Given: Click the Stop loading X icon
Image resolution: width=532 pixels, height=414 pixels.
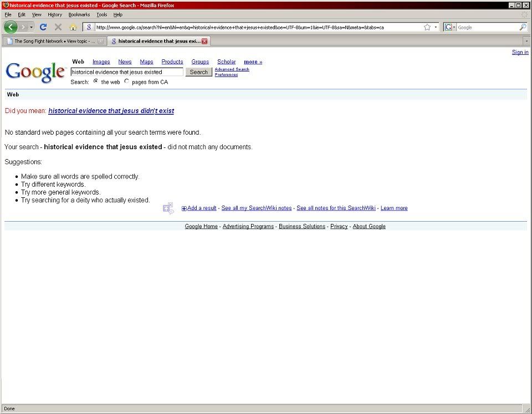Looking at the screenshot, I should (x=58, y=27).
